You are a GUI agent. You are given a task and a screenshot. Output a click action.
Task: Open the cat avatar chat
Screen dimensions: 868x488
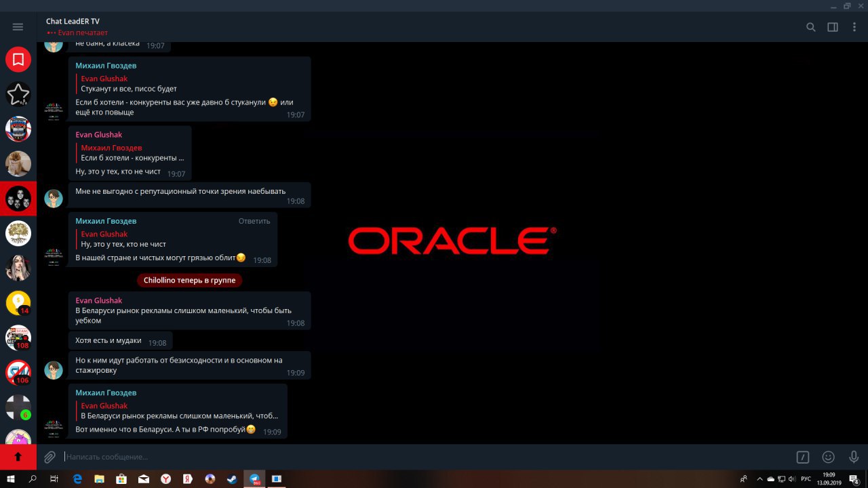[x=18, y=163]
